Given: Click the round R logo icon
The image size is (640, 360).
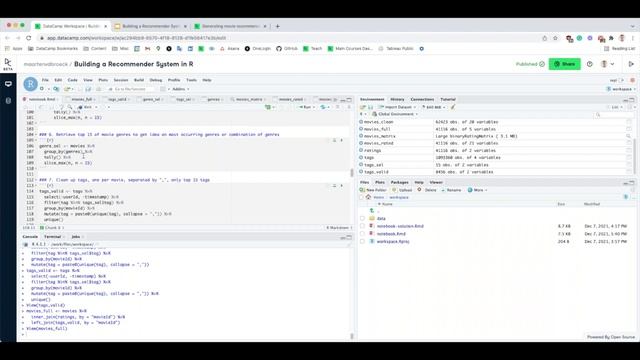Looking at the screenshot, I should [31, 84].
